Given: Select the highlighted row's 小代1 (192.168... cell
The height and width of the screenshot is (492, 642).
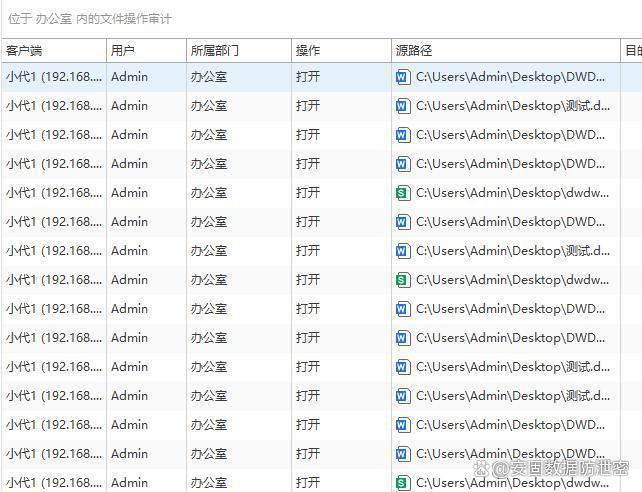Looking at the screenshot, I should [54, 77].
